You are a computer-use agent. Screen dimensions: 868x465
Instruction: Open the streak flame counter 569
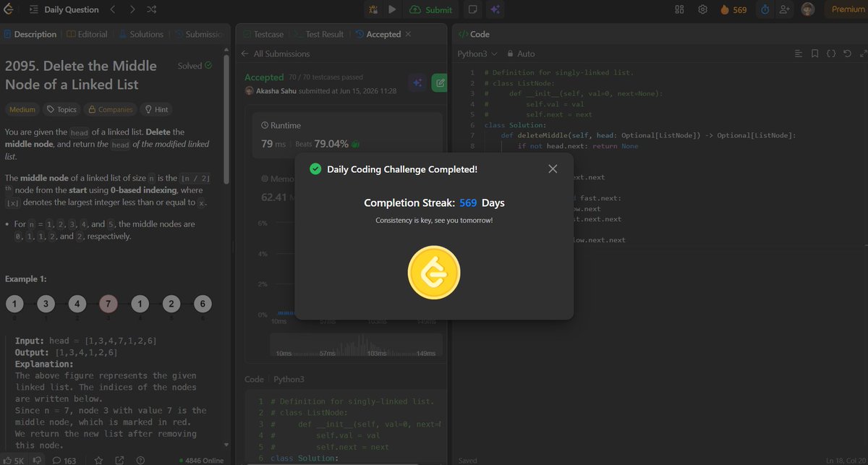click(733, 9)
